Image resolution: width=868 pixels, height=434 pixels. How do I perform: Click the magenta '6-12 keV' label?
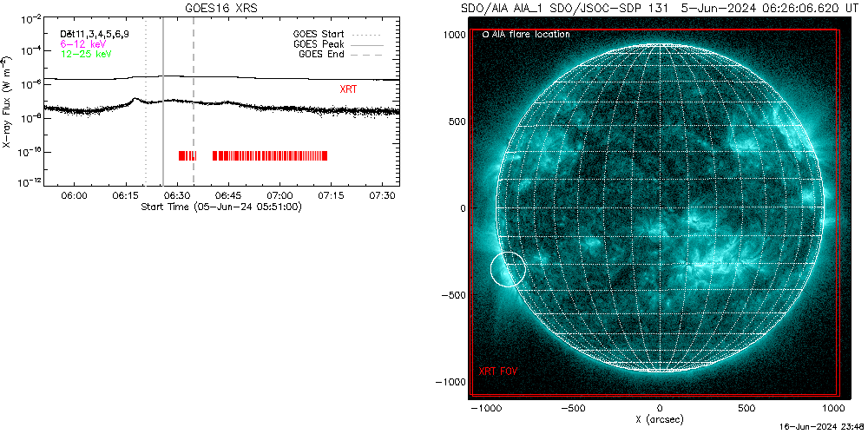[82, 43]
